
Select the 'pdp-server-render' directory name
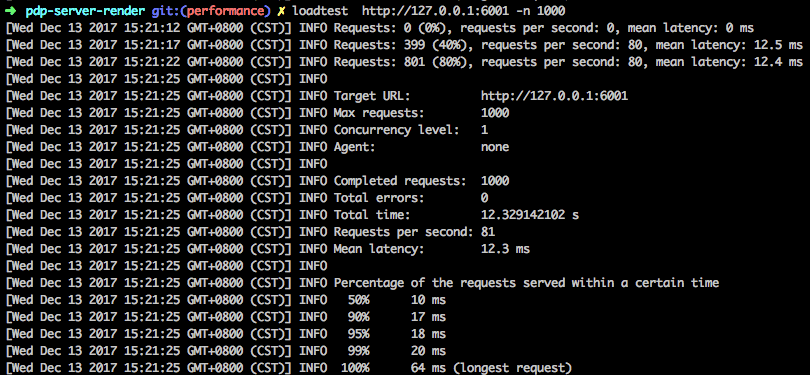click(86, 10)
